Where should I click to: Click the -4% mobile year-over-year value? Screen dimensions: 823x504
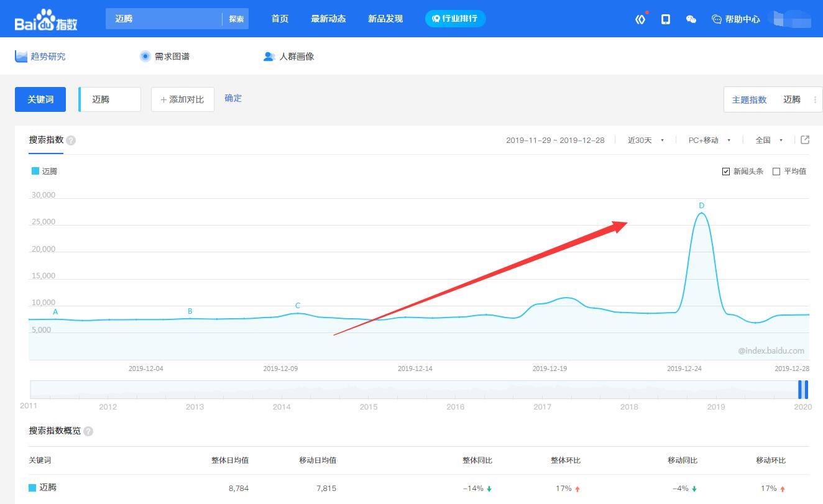point(681,488)
